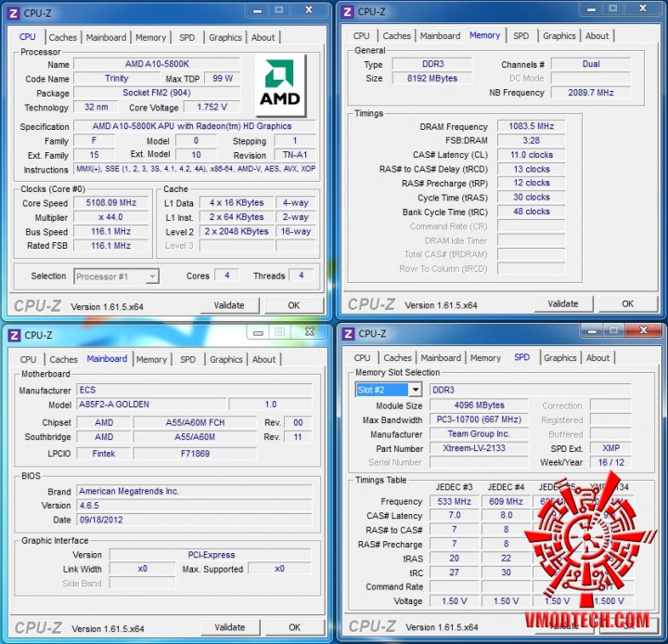This screenshot has height=644, width=668.
Task: Select Mainboard tab in the Memory window
Action: [x=440, y=36]
